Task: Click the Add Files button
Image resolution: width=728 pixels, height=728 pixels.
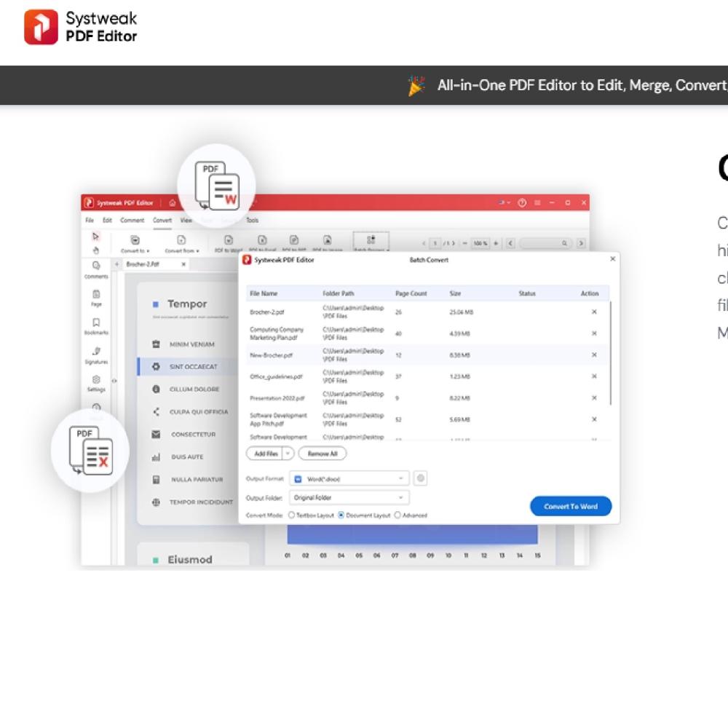Action: (x=266, y=454)
